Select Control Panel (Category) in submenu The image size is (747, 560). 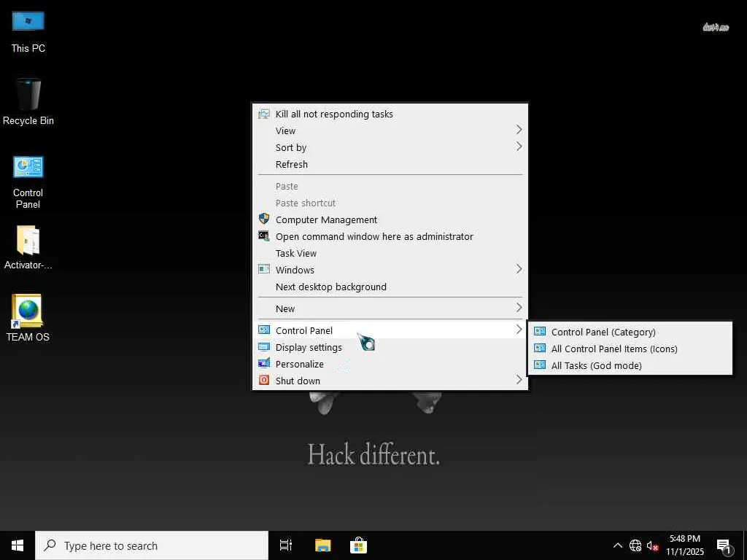[x=630, y=332]
